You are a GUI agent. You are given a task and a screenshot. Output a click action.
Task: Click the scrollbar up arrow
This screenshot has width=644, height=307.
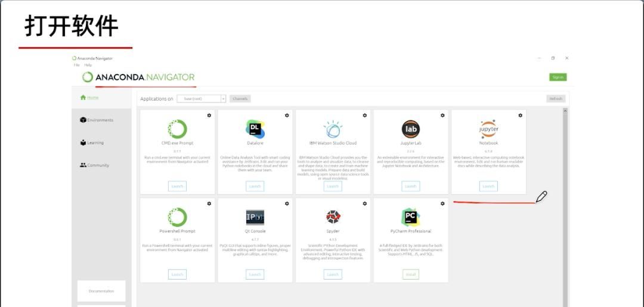coord(565,111)
